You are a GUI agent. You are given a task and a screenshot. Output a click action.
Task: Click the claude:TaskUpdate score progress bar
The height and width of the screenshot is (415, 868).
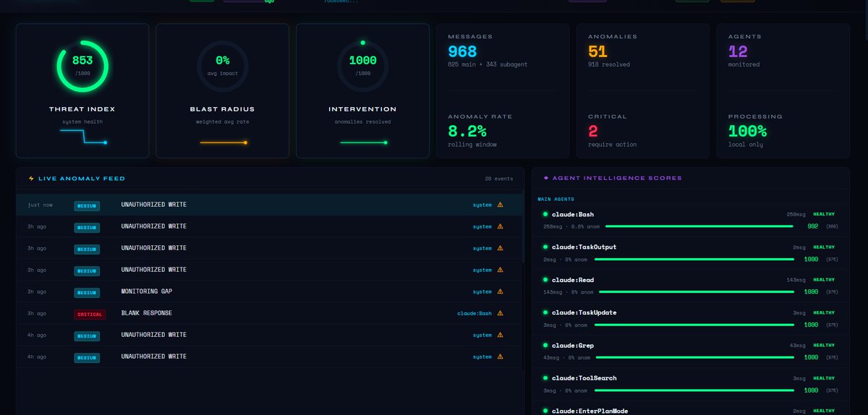click(x=694, y=325)
